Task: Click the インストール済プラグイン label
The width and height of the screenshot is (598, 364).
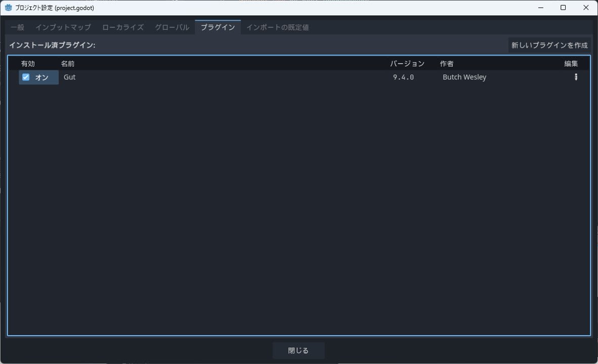Action: [x=52, y=45]
